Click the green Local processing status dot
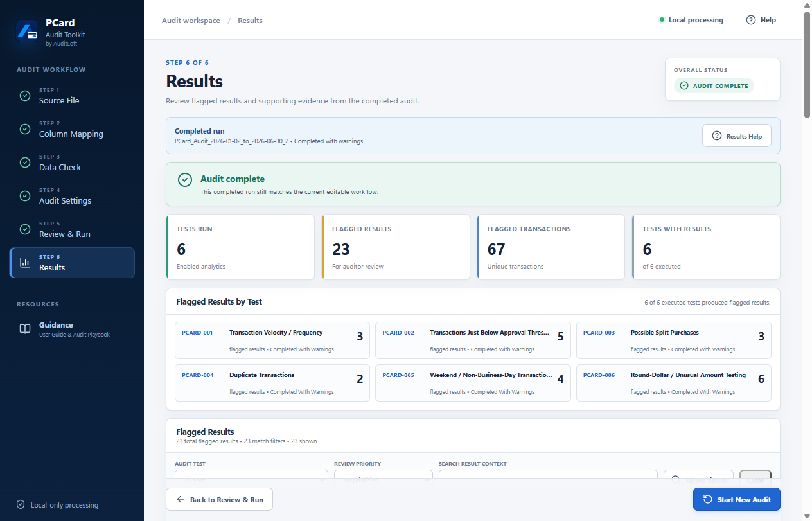Image resolution: width=812 pixels, height=521 pixels. (x=662, y=20)
